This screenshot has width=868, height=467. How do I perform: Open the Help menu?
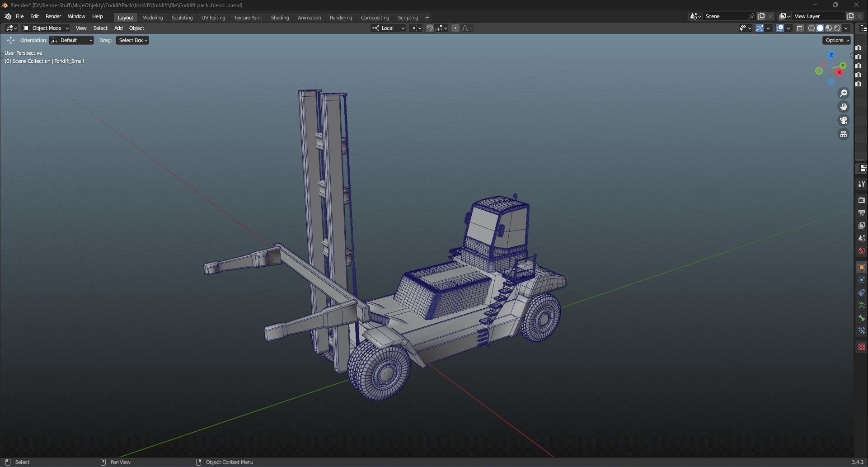[98, 16]
